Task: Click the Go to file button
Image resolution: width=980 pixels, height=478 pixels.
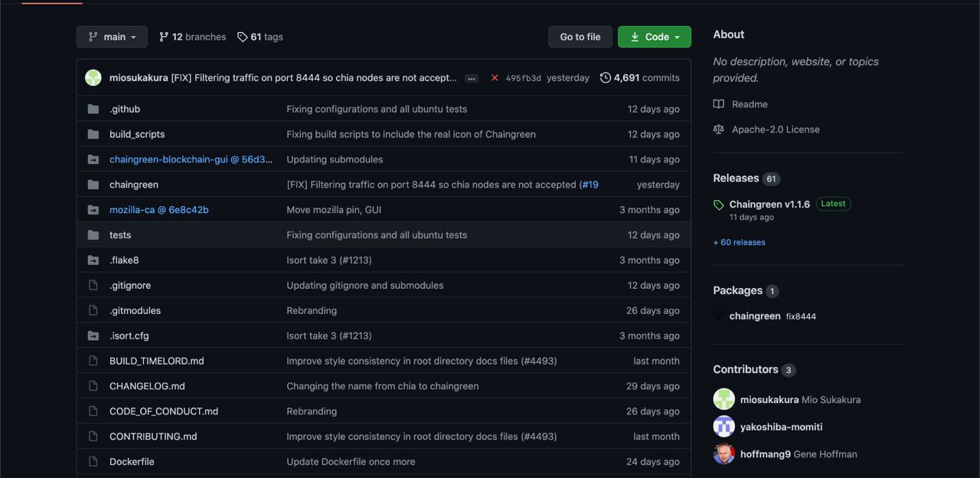Action: coord(580,37)
